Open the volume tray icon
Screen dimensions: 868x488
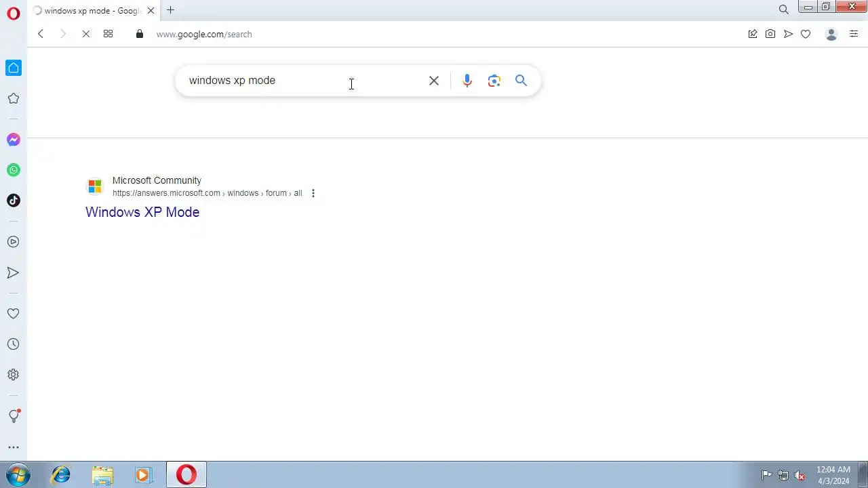800,475
